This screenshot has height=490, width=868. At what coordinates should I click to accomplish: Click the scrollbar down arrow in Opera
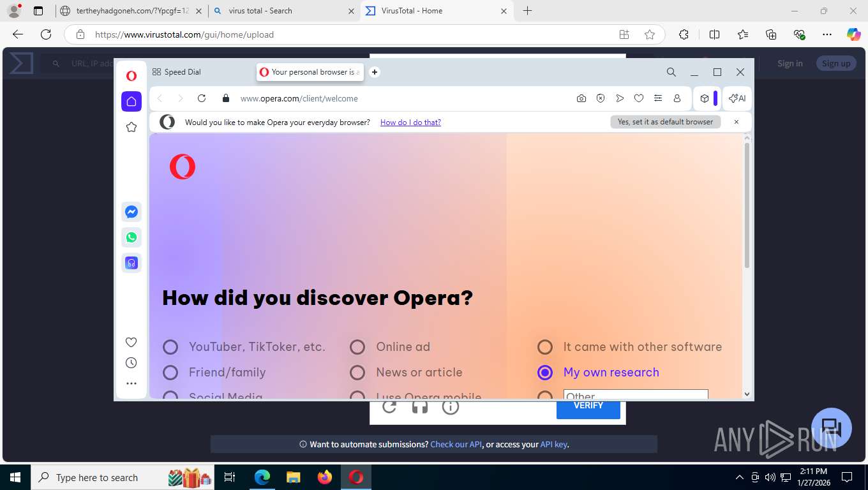point(747,394)
